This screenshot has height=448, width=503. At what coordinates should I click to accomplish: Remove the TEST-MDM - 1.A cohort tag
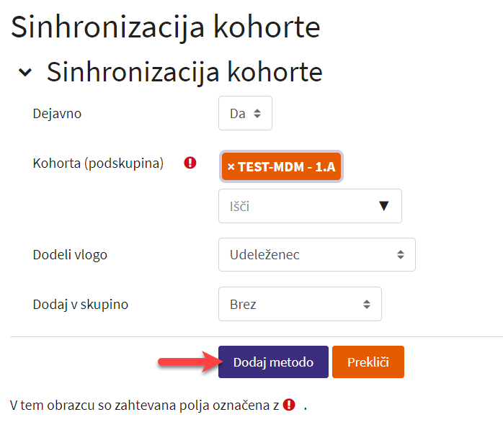[231, 167]
